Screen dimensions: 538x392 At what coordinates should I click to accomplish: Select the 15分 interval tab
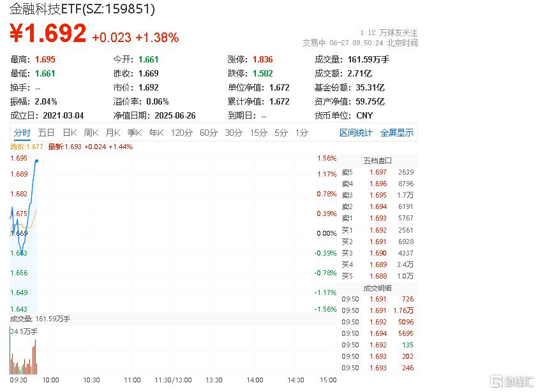[258, 133]
